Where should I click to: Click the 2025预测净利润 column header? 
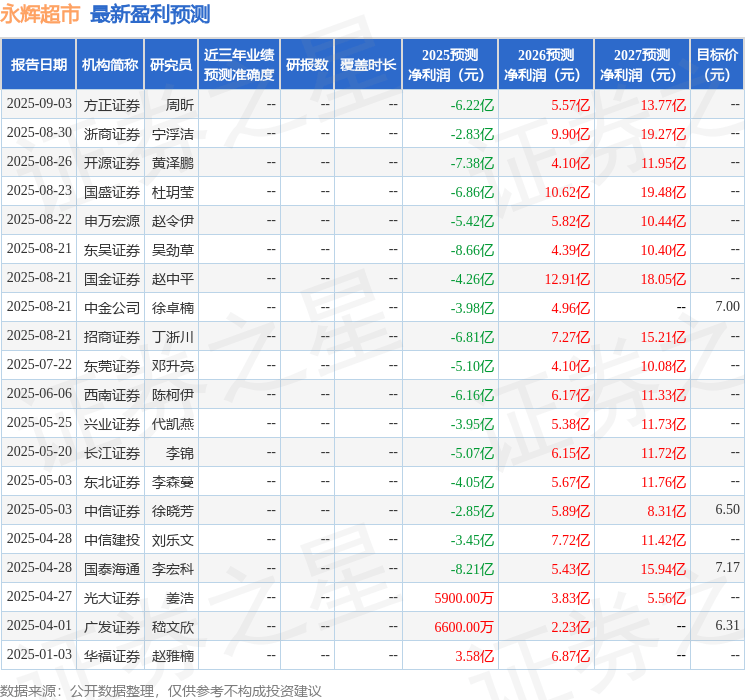coord(450,65)
